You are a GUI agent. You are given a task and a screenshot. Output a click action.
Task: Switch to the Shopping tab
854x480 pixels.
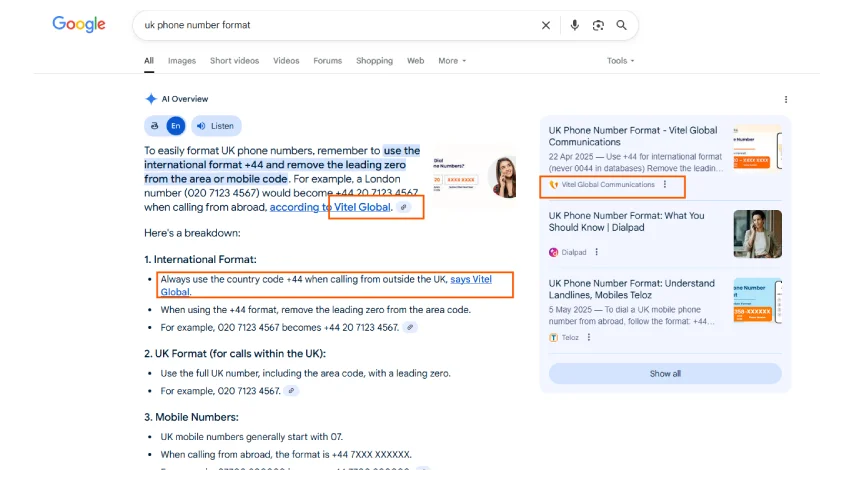tap(374, 60)
